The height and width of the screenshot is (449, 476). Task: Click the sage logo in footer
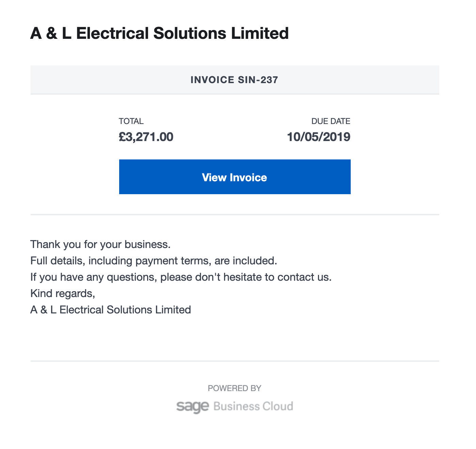192,406
